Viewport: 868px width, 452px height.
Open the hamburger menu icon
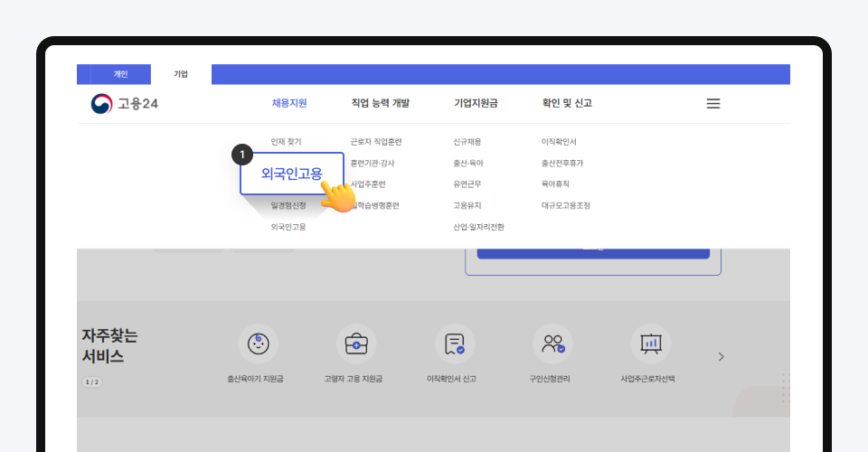(712, 104)
